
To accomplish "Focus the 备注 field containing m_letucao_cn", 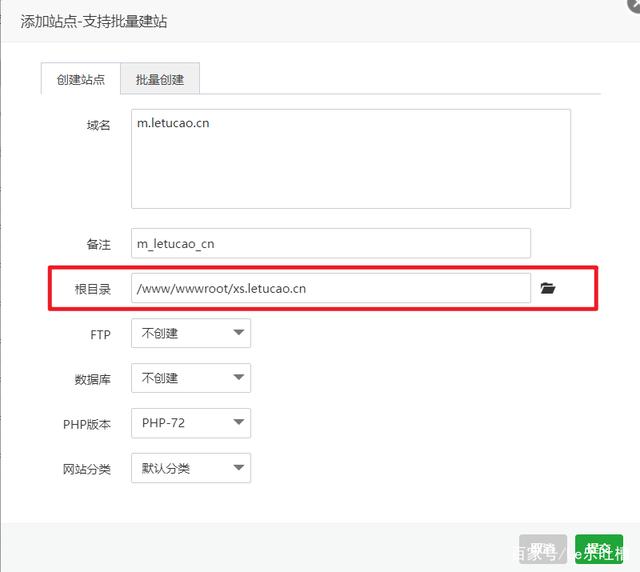I will 330,243.
